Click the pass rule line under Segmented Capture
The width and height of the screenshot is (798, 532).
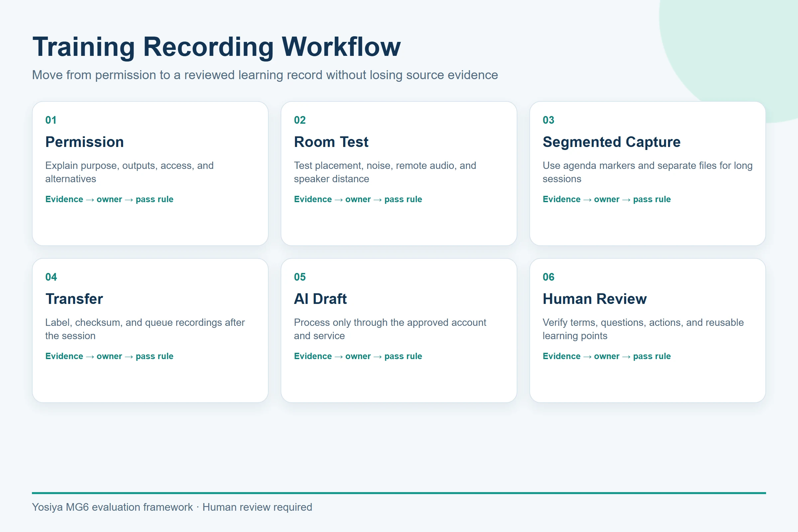(x=606, y=199)
